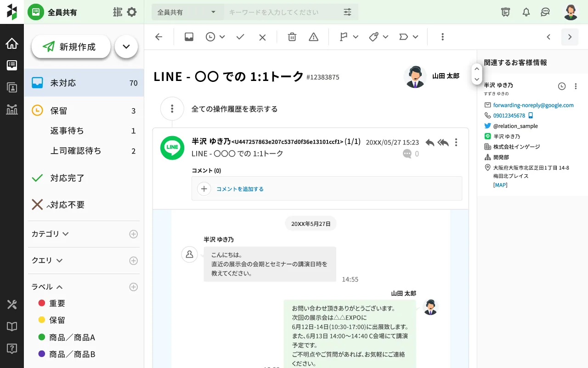Open the flag assignment dropdown
The width and height of the screenshot is (588, 368).
point(349,37)
